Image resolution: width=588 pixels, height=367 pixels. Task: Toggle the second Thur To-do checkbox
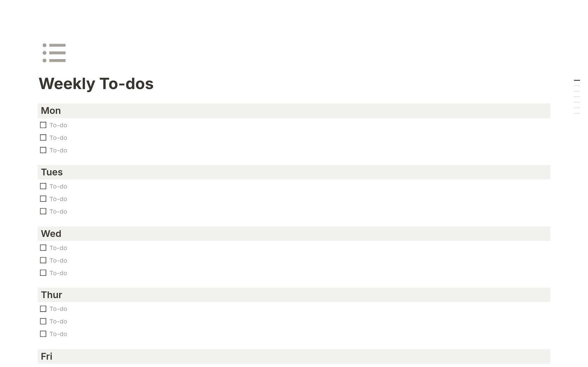pos(43,321)
